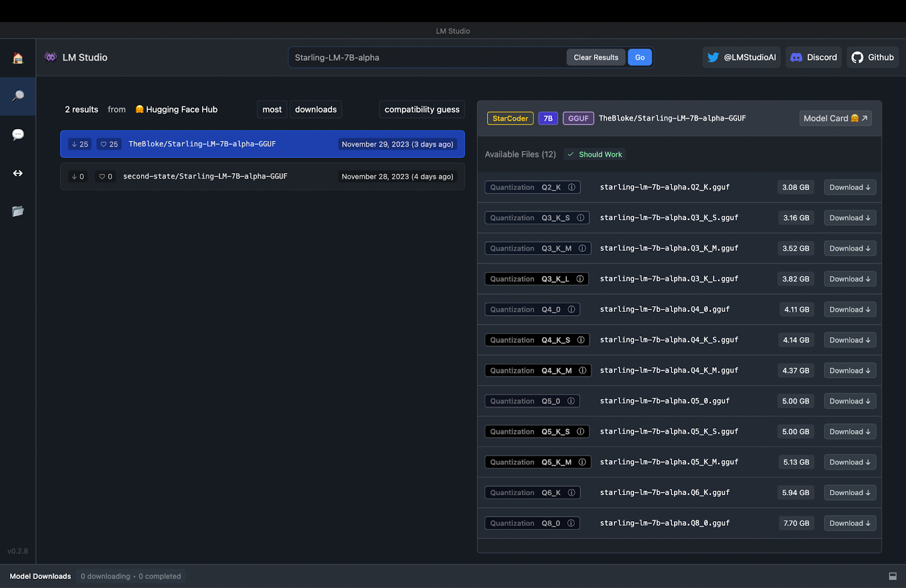Open the AI Chat bubble tab in sidebar
Viewport: 906px width, 588px height.
(18, 135)
